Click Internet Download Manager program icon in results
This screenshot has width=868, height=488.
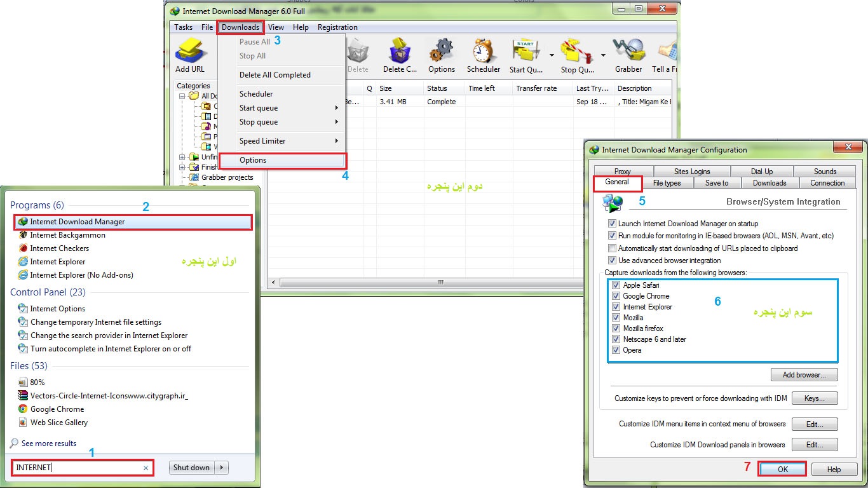click(x=24, y=222)
